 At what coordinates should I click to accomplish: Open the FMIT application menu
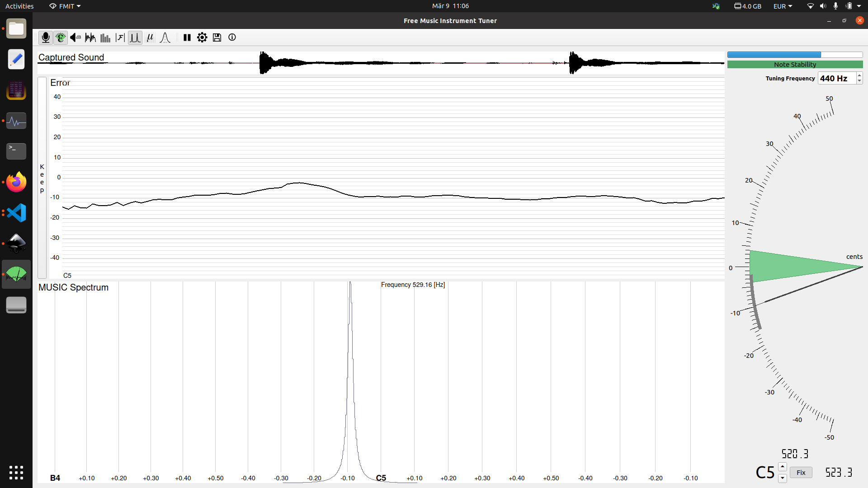65,6
